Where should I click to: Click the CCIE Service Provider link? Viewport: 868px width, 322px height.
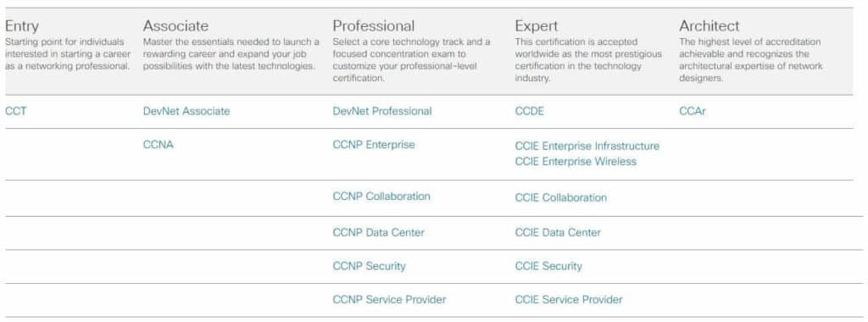click(569, 300)
